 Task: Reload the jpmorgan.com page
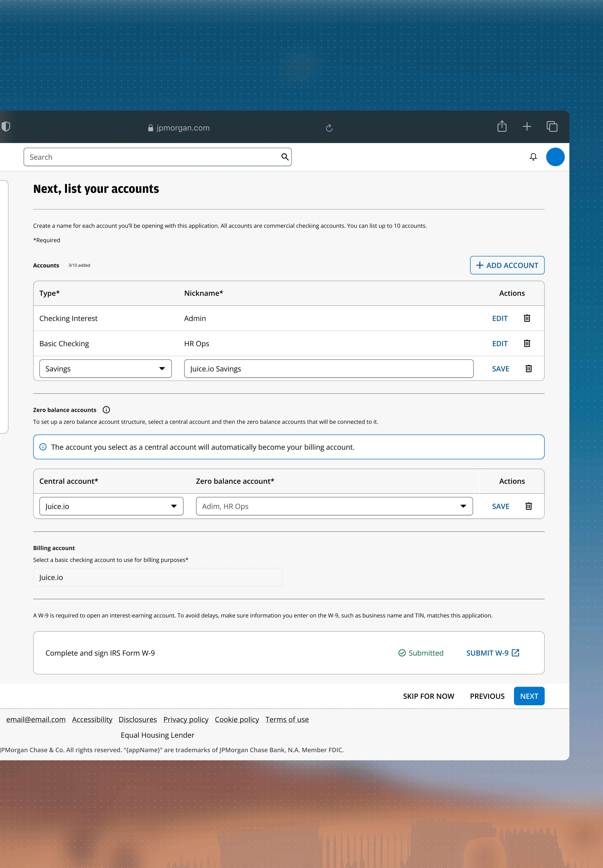pos(329,128)
